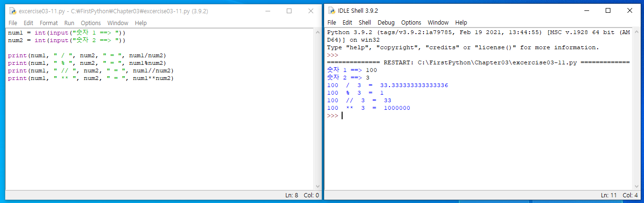Click the print line with num1/num2
Screen dimensions: 644x203
pos(87,55)
